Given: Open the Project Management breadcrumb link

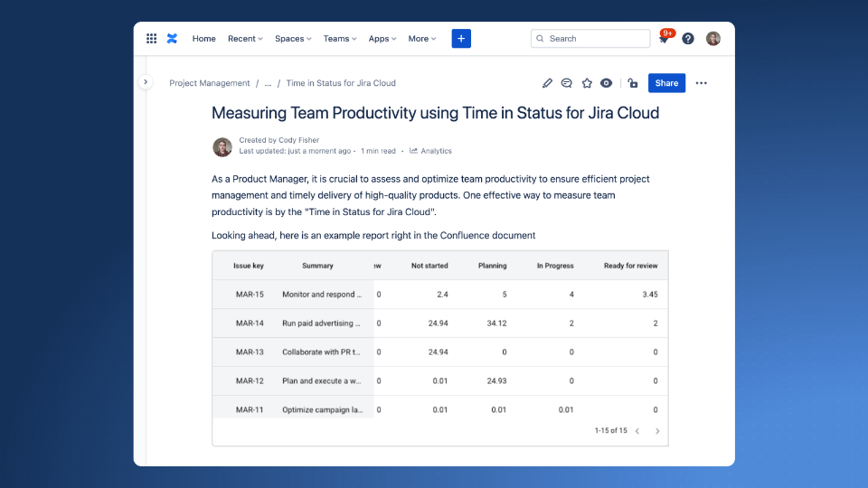Looking at the screenshot, I should [209, 83].
